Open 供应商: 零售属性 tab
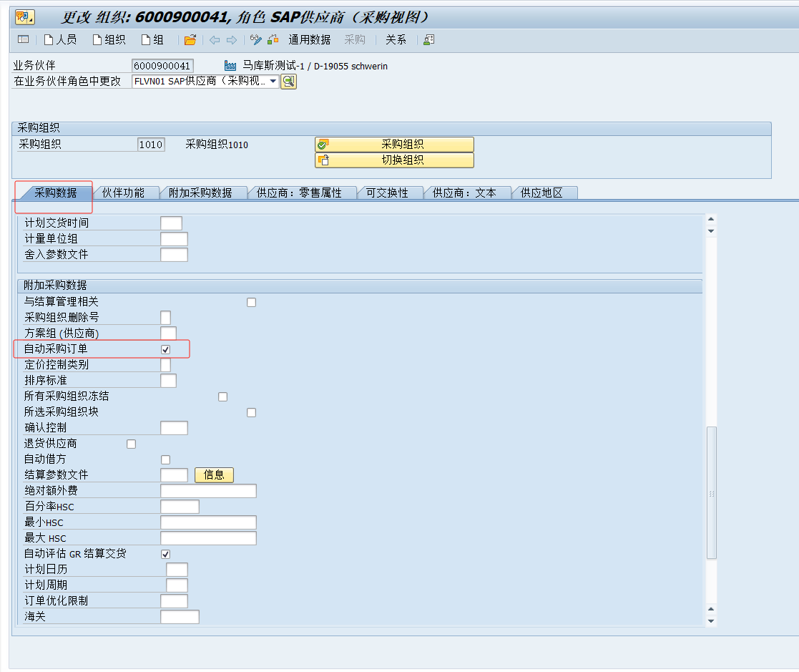The width and height of the screenshot is (799, 672). point(299,193)
